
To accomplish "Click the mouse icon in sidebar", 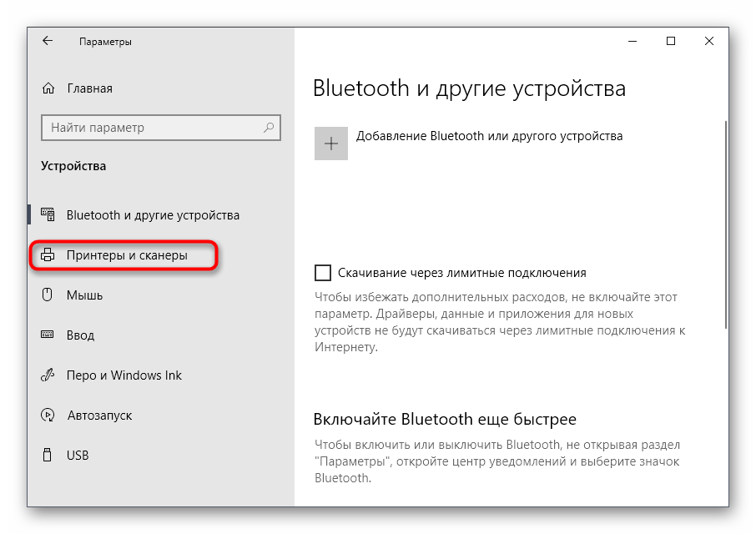I will tap(48, 295).
